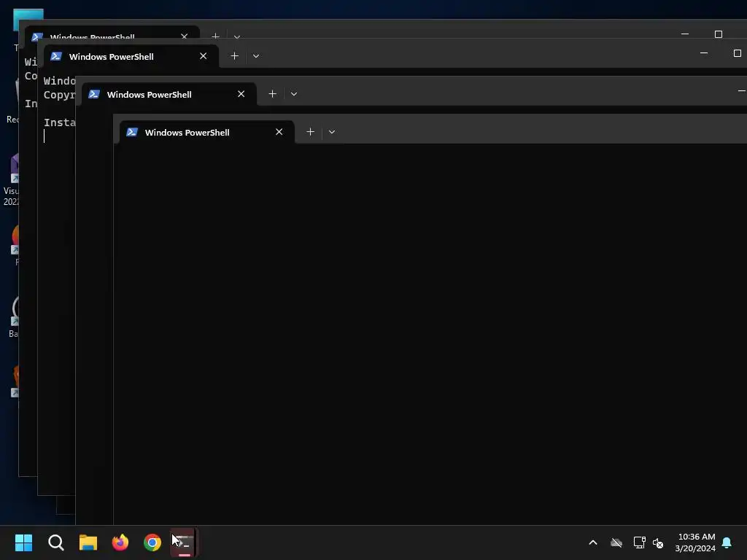The image size is (747, 560).
Task: Click the Terminal taskbar icon
Action: coord(185,542)
